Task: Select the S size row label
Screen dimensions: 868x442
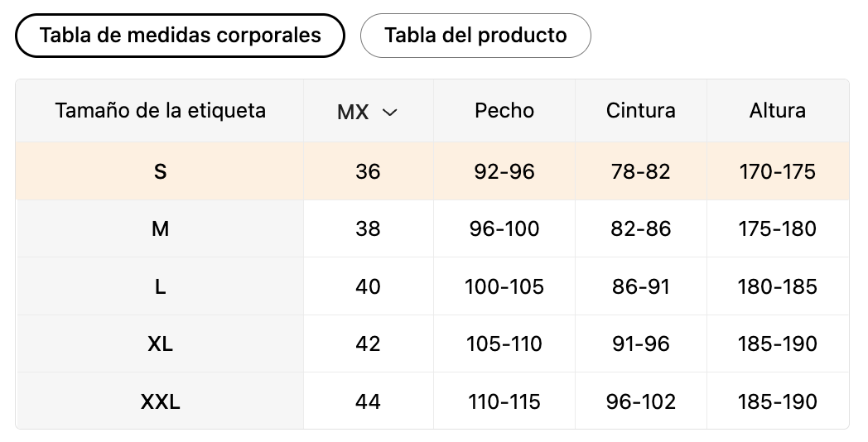Action: [x=160, y=171]
